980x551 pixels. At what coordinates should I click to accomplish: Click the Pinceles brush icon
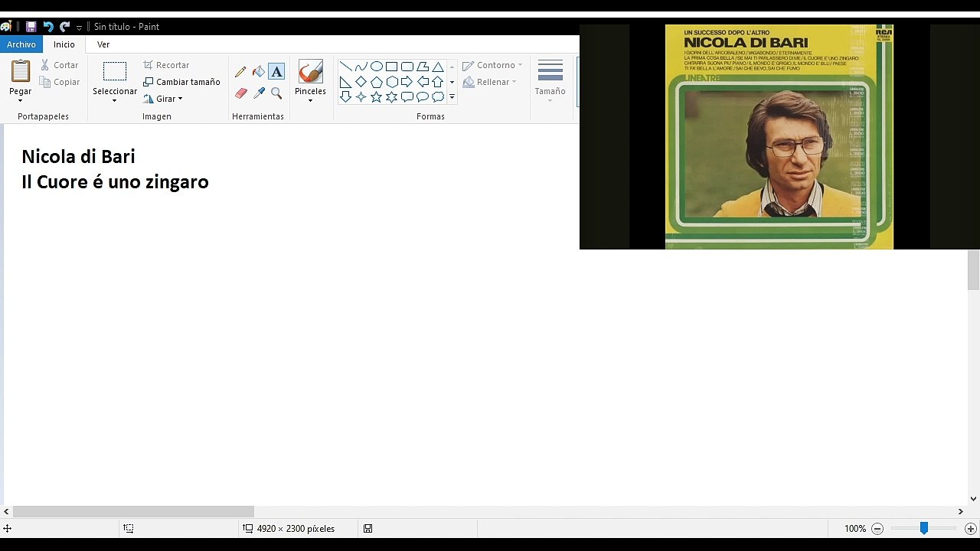pos(311,72)
